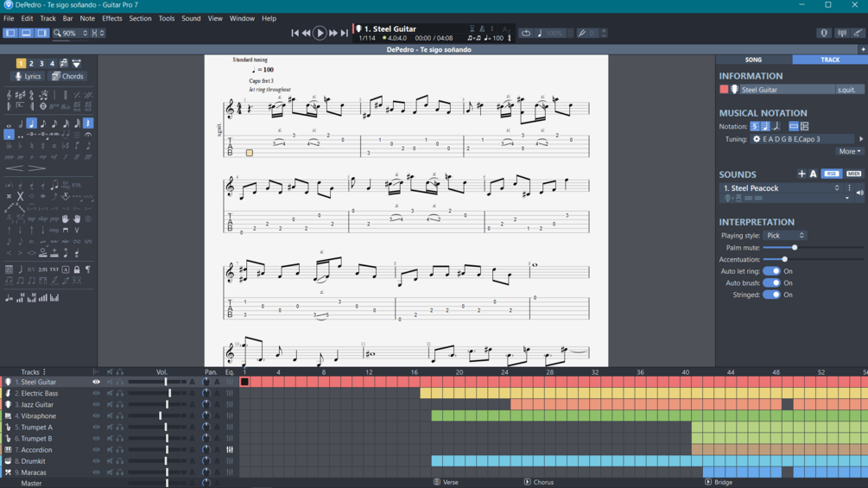
Task: Click the RSE sound button
Action: click(x=832, y=174)
